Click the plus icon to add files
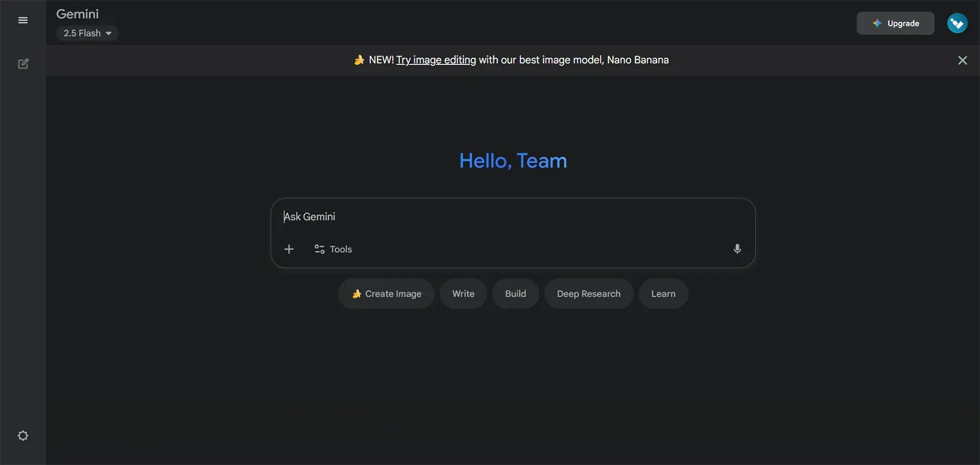Screen dimensions: 980x465 tap(289, 249)
